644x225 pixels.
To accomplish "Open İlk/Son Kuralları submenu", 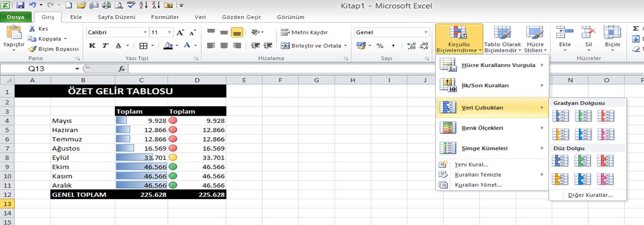I will [x=492, y=85].
